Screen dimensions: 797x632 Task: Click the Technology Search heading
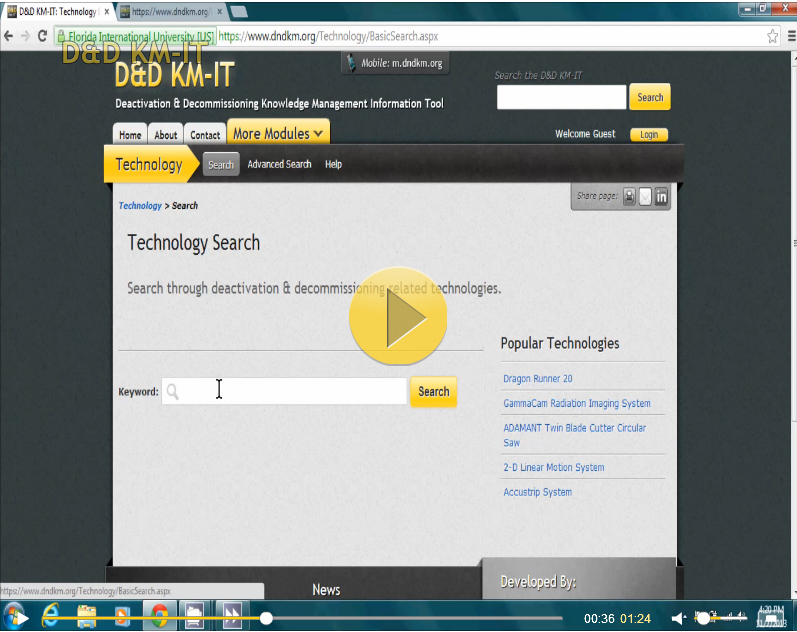194,243
